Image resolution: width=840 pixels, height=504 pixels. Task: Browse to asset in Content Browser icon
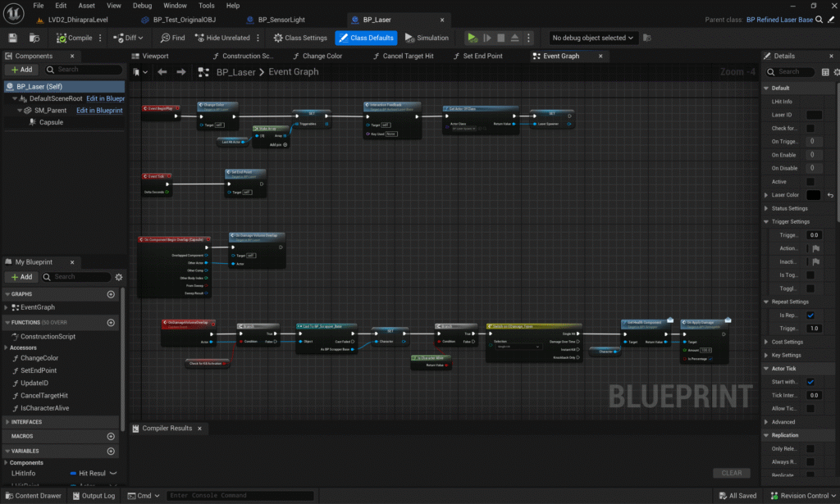pyautogui.click(x=34, y=38)
